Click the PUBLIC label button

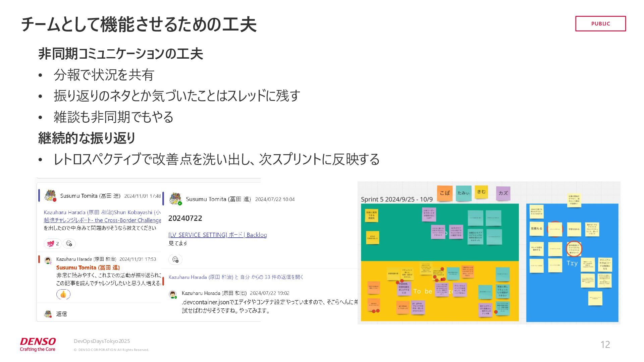pyautogui.click(x=600, y=23)
